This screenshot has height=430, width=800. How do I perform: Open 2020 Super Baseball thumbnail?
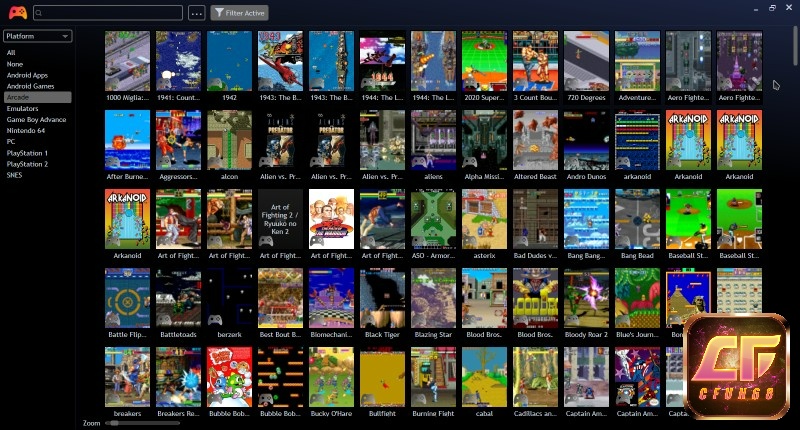click(x=484, y=61)
